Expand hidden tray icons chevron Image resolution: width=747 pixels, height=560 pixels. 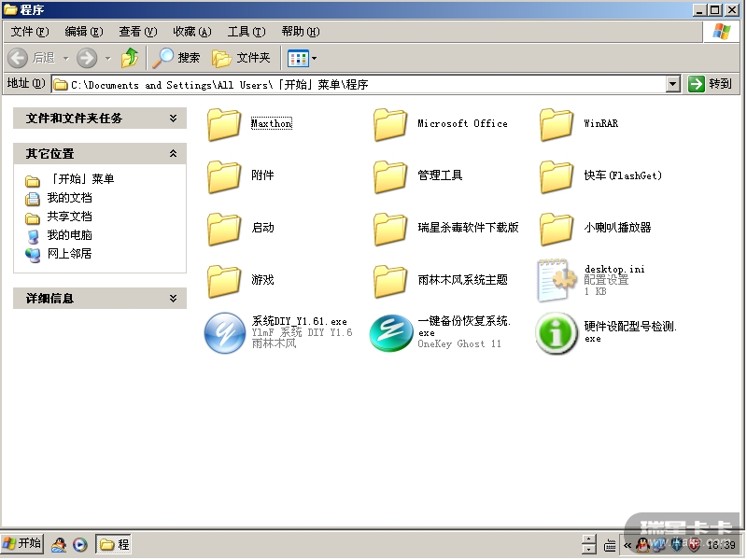pos(627,545)
